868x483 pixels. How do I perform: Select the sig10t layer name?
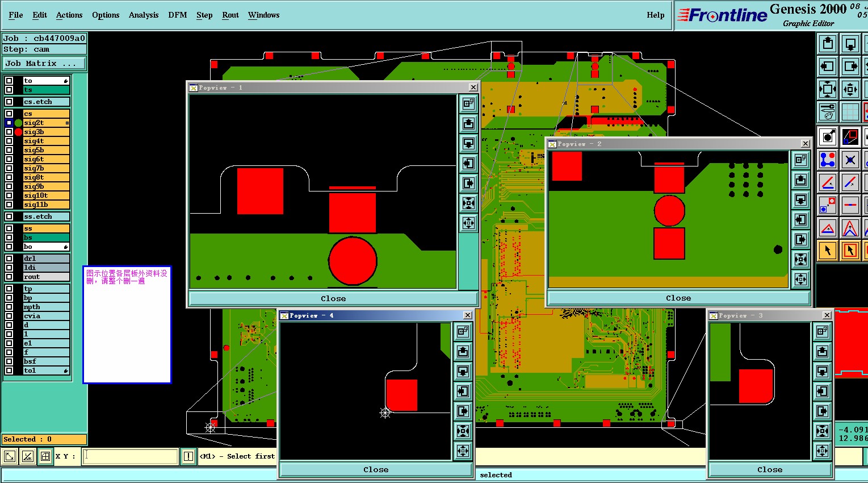(46, 195)
